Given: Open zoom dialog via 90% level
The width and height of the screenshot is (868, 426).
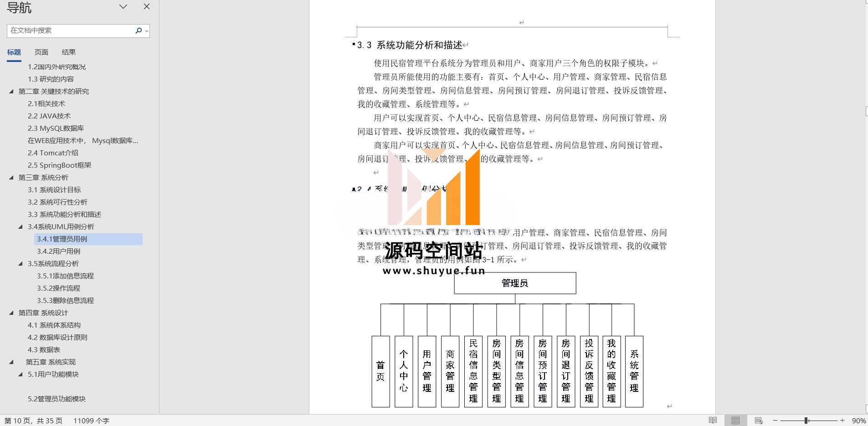Looking at the screenshot, I should (858, 421).
